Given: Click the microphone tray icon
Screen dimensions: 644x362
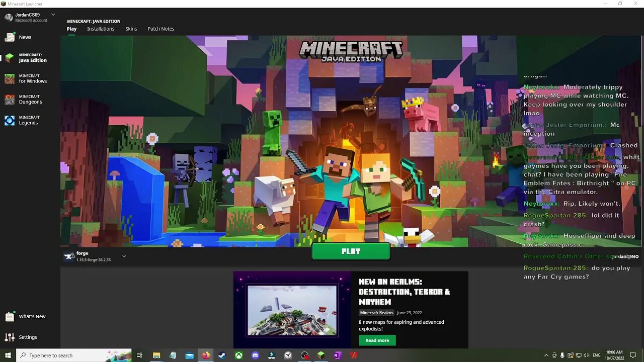Looking at the screenshot, I should point(562,355).
